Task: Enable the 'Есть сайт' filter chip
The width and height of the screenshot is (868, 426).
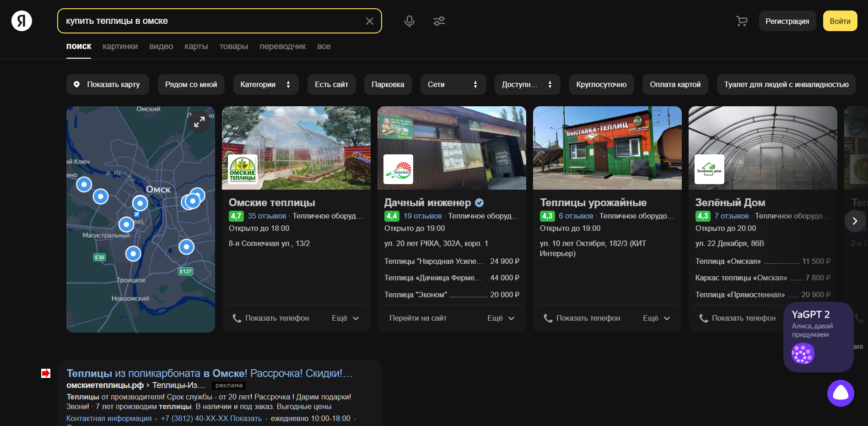Action: pyautogui.click(x=331, y=85)
